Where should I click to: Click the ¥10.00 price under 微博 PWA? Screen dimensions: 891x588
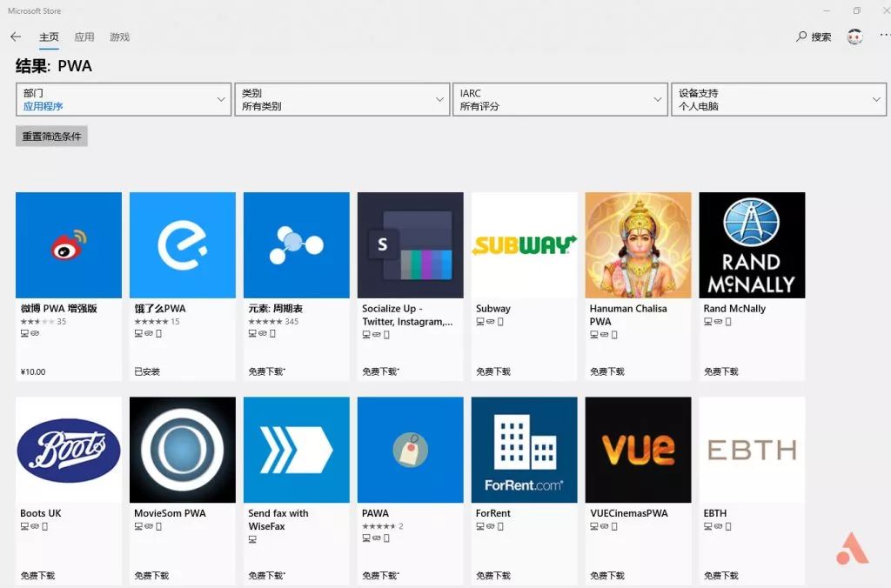33,371
